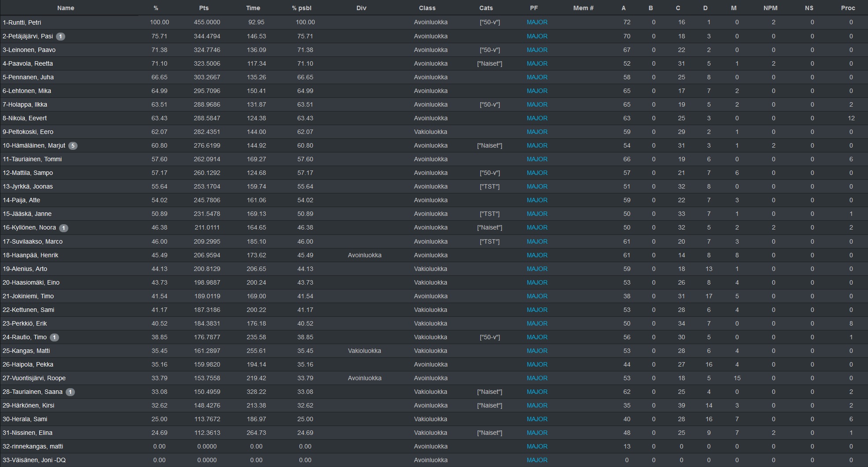Viewport: 868px width, 467px height.
Task: Select competitor 11-Tauriainen, Tommi
Action: click(x=32, y=159)
